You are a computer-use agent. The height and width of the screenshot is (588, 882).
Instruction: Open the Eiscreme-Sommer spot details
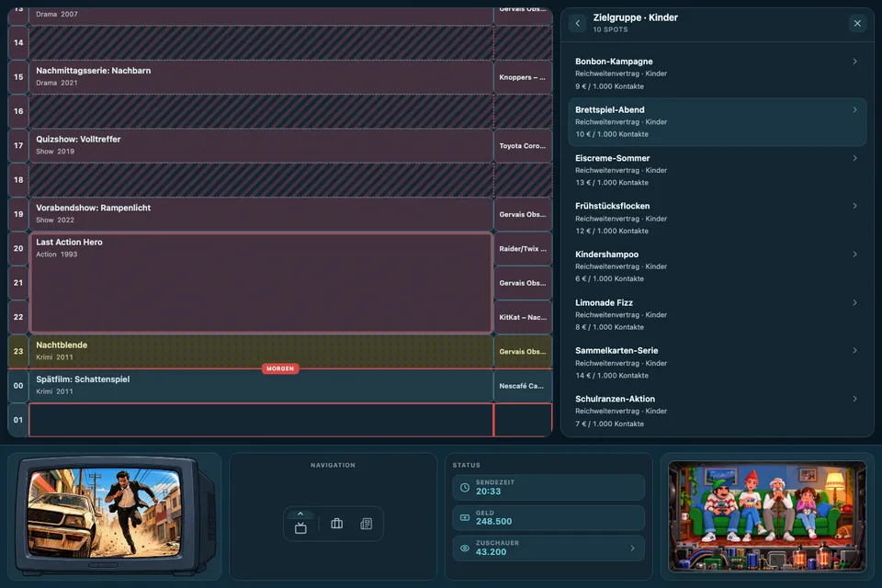tap(718, 170)
